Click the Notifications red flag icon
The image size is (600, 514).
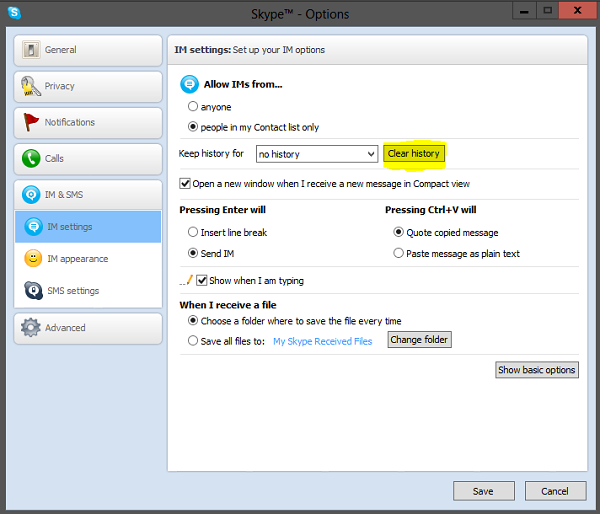point(30,122)
